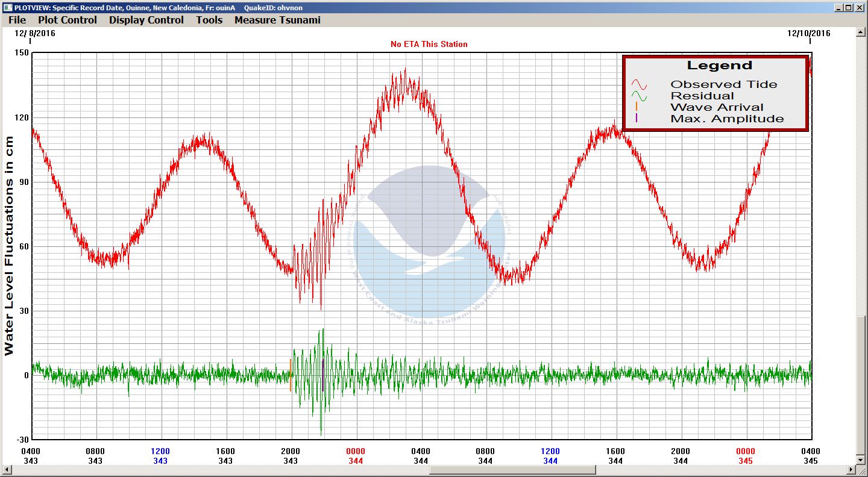Maximize the PLOTVIEW window
The image size is (868, 477).
coord(849,7)
